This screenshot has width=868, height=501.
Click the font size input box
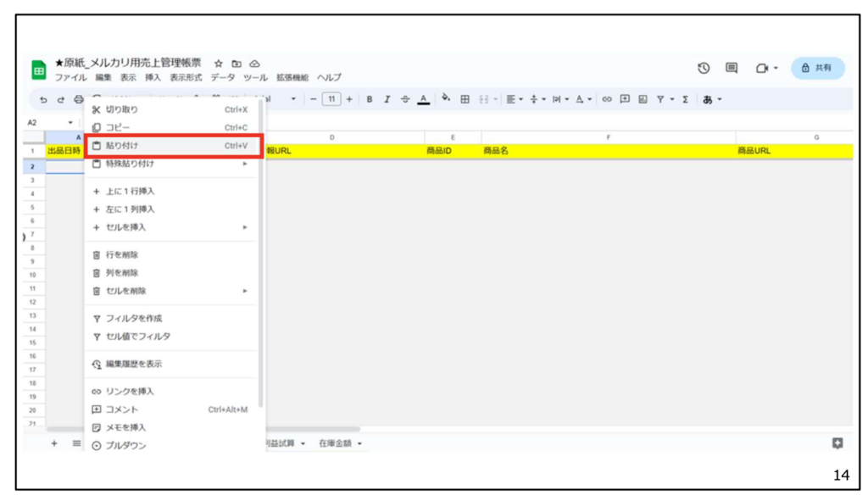pyautogui.click(x=331, y=99)
